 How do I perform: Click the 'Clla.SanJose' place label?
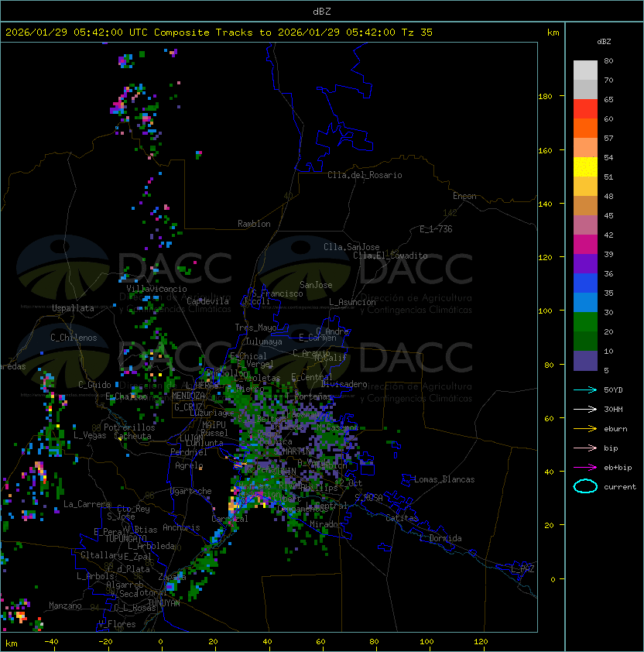coord(351,247)
